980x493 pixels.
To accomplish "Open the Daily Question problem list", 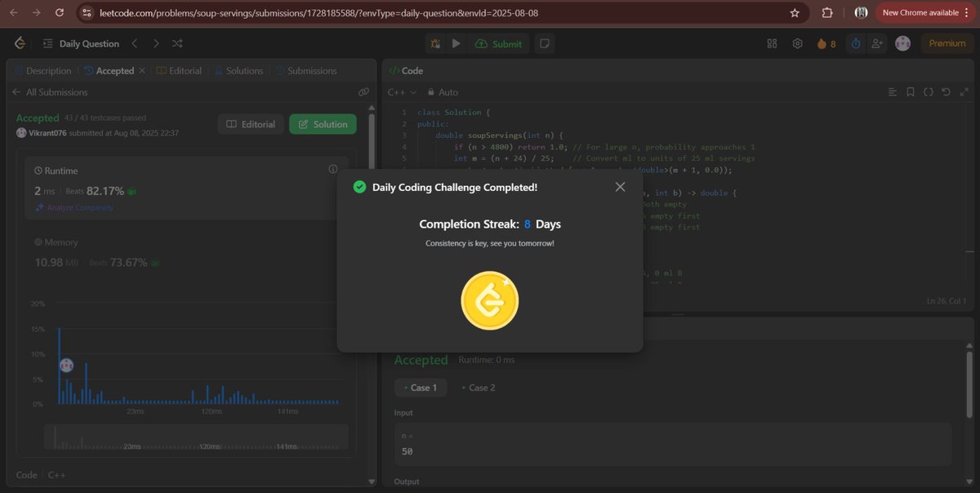I will tap(81, 44).
